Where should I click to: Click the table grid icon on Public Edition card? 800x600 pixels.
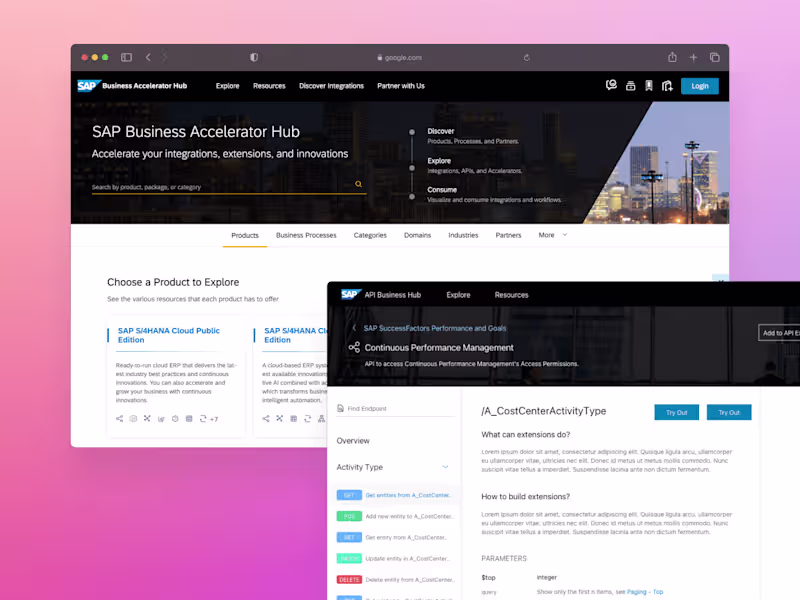(189, 418)
